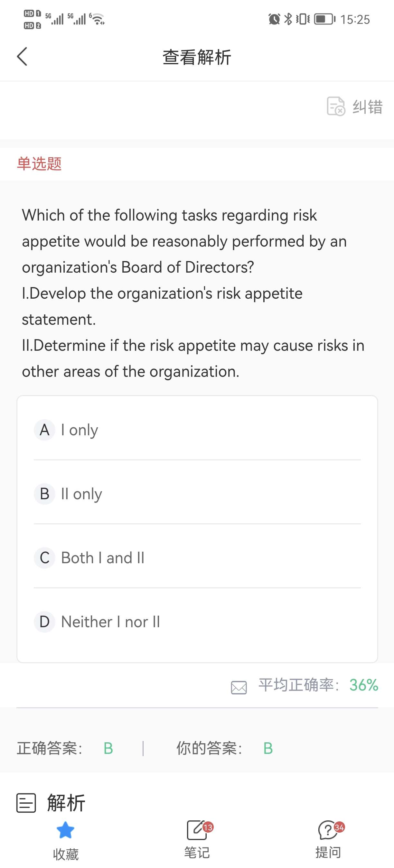Tap the 解析 section heading

pos(66,803)
